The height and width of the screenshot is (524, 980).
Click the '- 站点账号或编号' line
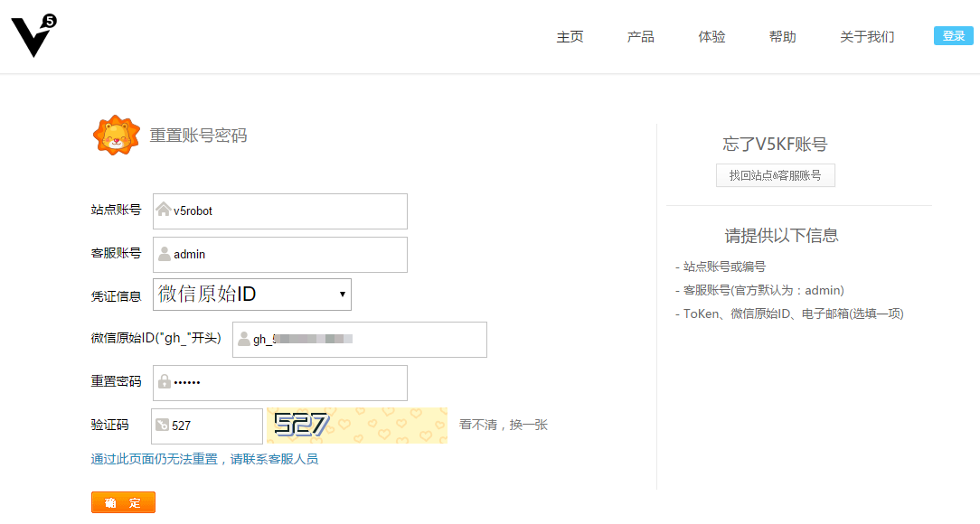(720, 267)
